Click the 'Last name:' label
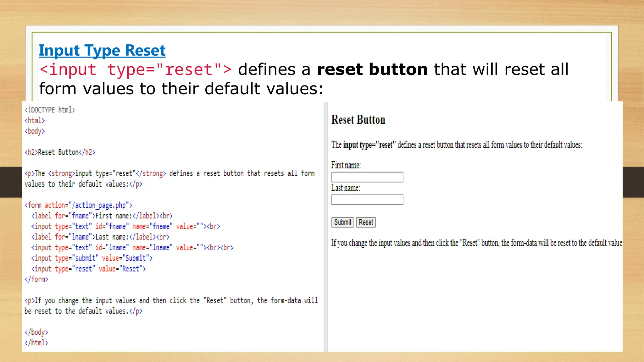Viewport: 644px width, 362px height. click(346, 188)
